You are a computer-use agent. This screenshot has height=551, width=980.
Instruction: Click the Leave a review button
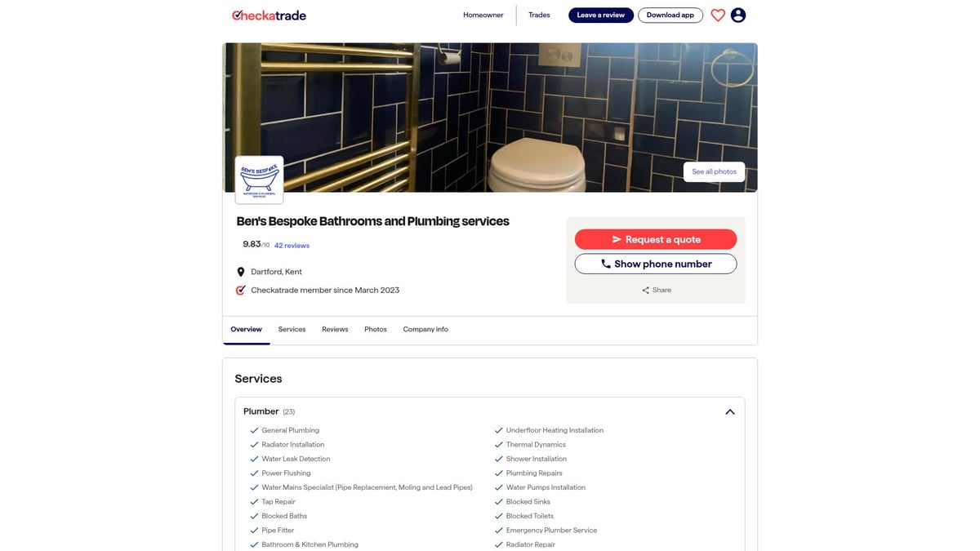pyautogui.click(x=601, y=15)
